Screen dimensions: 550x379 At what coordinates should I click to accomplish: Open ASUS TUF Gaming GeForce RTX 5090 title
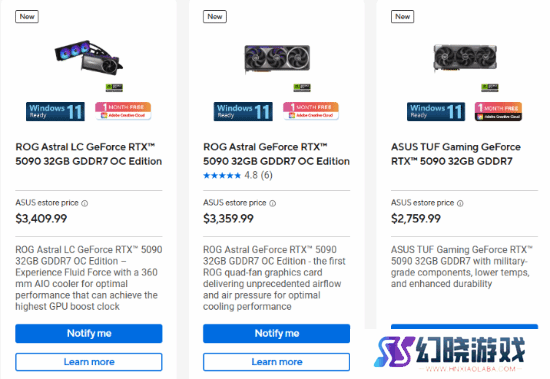point(456,154)
